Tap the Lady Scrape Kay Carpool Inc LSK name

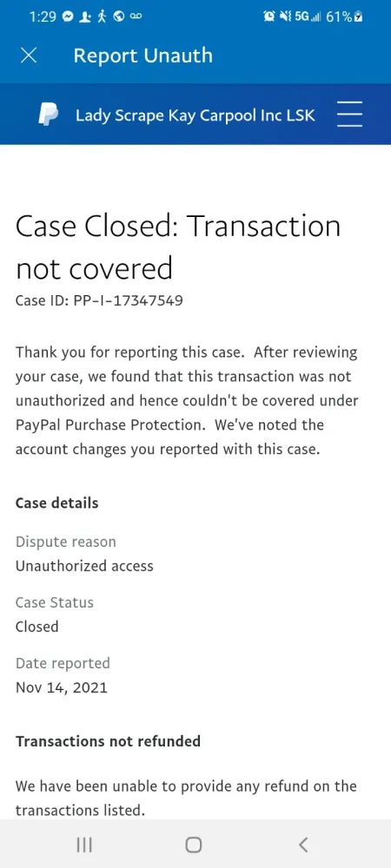[195, 115]
